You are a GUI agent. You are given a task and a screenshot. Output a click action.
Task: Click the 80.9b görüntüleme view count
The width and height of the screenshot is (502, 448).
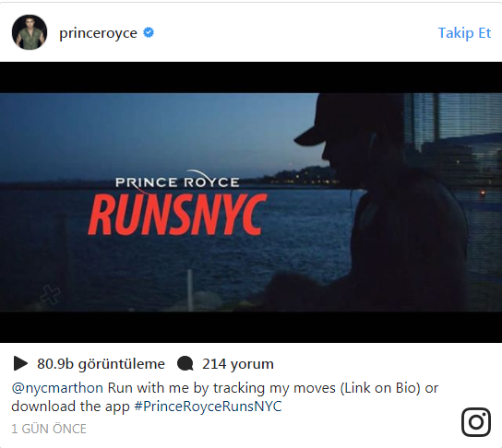tap(101, 364)
